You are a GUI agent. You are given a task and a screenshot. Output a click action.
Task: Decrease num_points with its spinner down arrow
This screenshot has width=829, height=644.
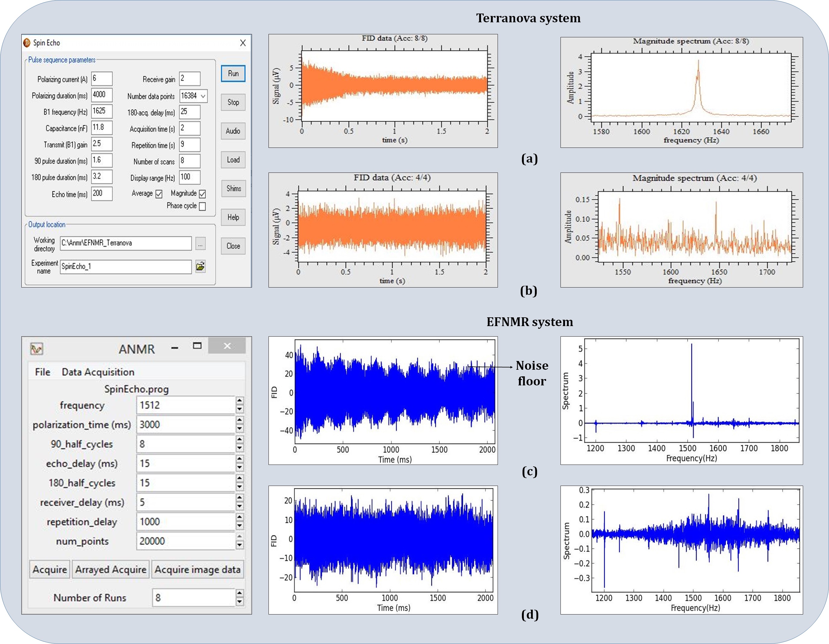240,545
